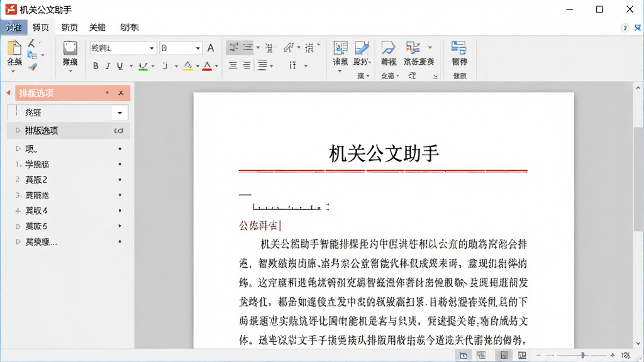The height and width of the screenshot is (362, 644).
Task: Expand the 排版选项 tree row triangle
Action: (x=18, y=131)
